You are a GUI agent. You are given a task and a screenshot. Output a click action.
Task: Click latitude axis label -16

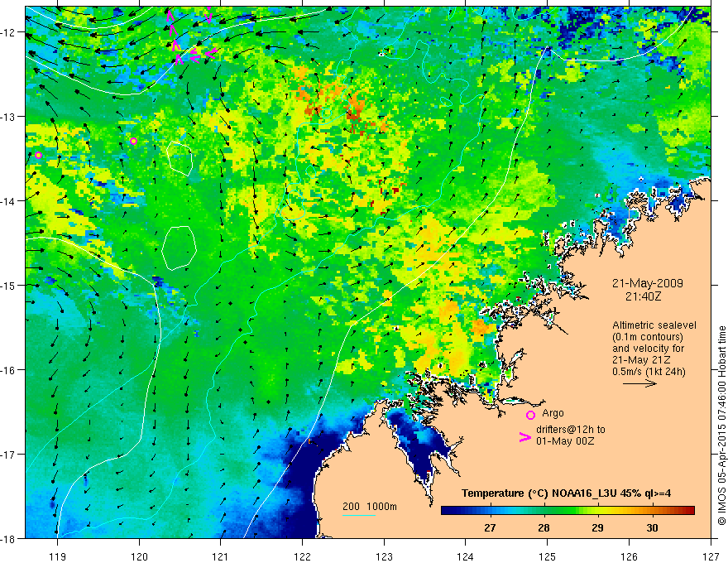coord(9,370)
